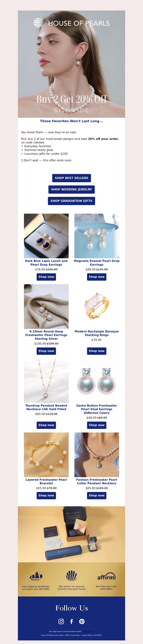The height and width of the screenshot is (644, 143).
Task: Click the House of Pearls logo
Action: 71,23
